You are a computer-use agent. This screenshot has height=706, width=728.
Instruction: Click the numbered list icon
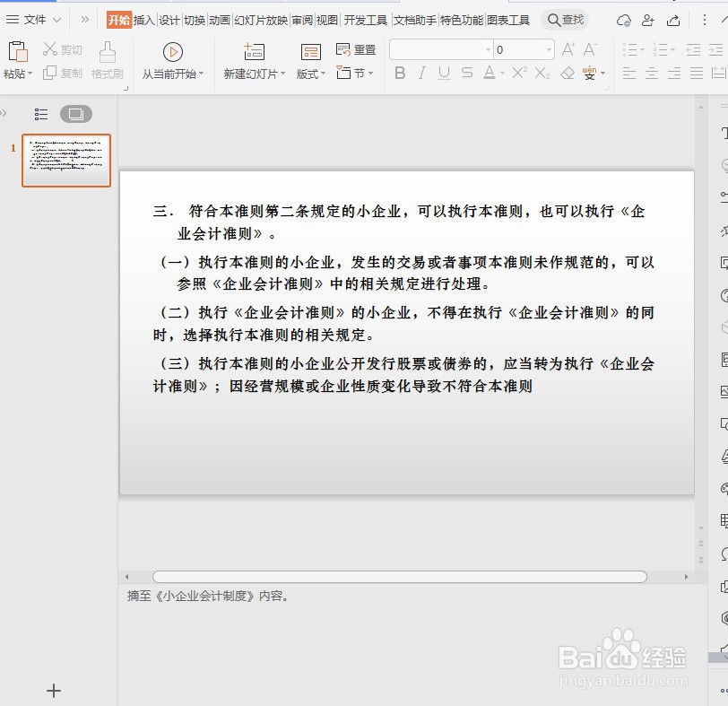pos(660,49)
